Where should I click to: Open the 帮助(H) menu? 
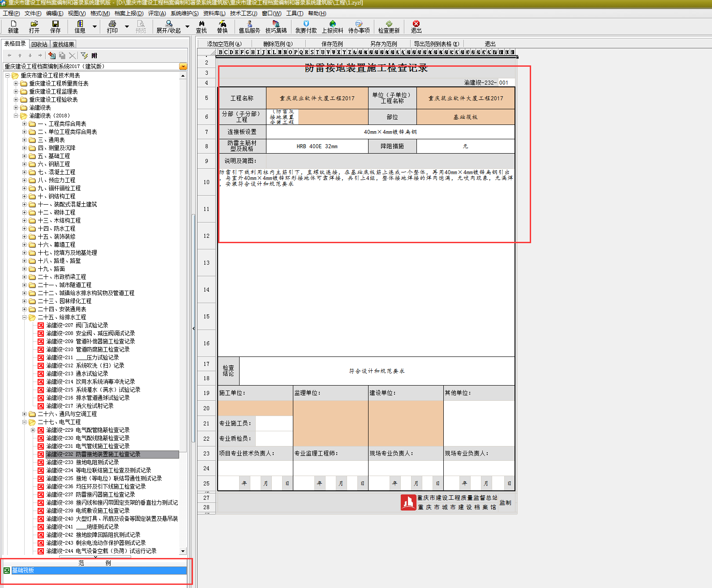point(317,13)
